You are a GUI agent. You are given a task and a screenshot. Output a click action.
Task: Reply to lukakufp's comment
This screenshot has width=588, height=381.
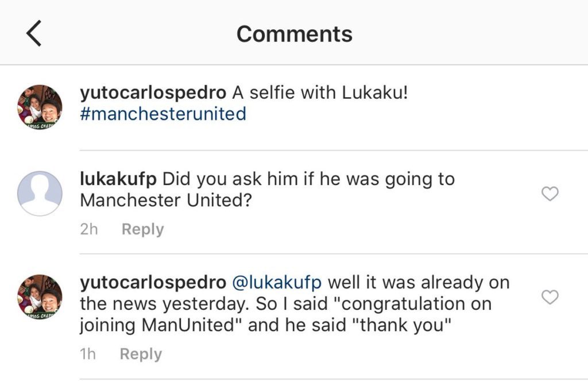142,229
